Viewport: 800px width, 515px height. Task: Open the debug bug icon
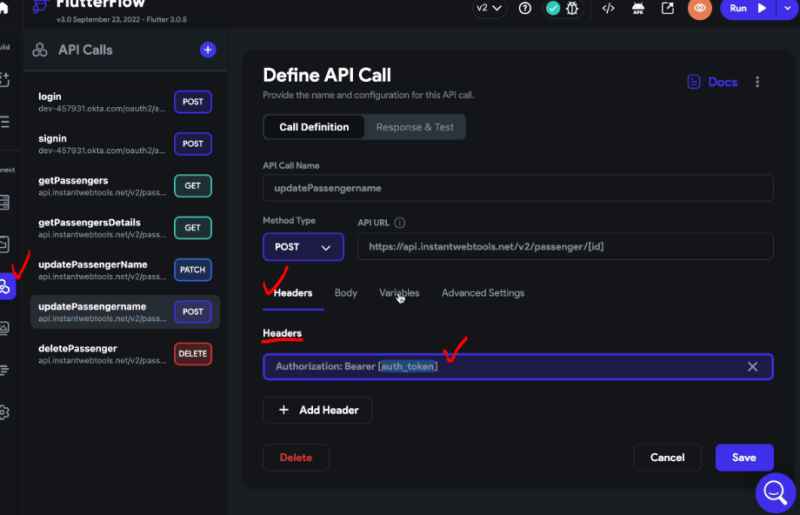(572, 8)
